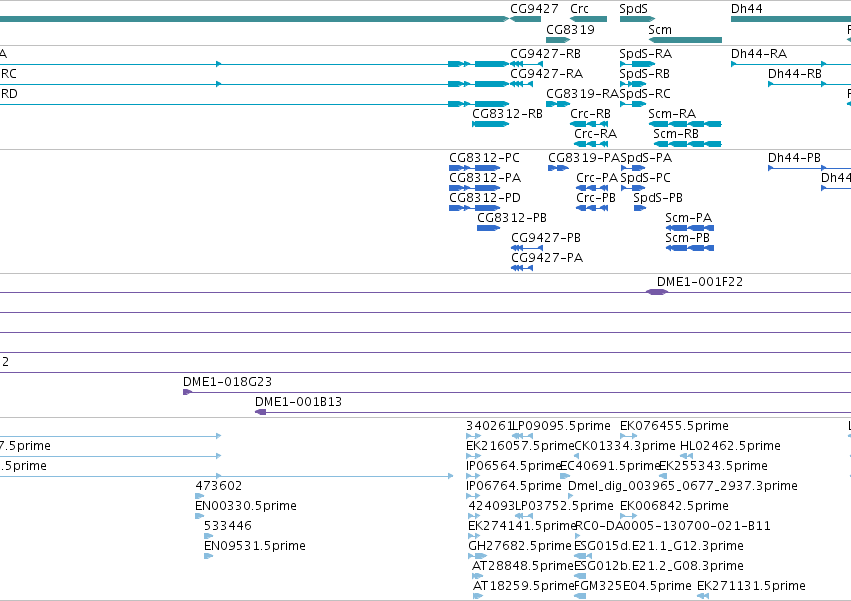The width and height of the screenshot is (851, 601).
Task: Open protein Crc-PA
Action: coord(597,178)
